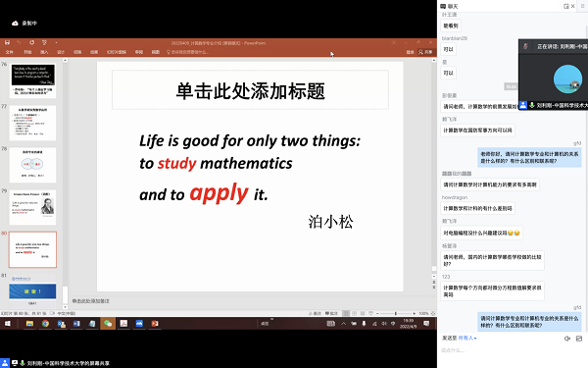Click the pop-out chat window icon
The height and width of the screenshot is (368, 588).
point(565,6)
